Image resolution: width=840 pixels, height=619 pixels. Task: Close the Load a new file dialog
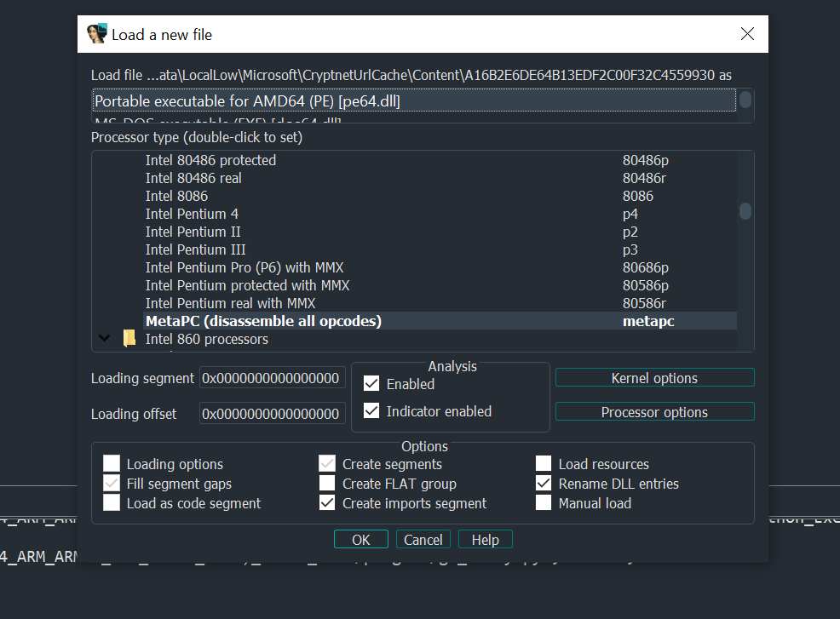click(x=747, y=34)
